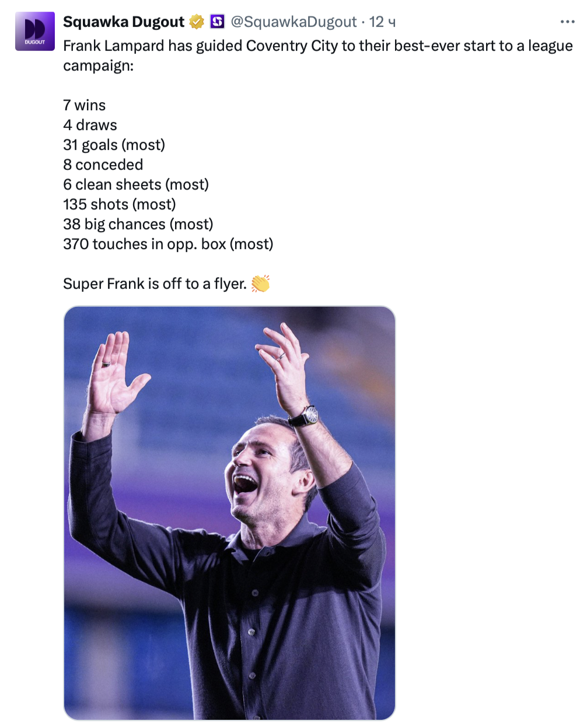Click the "6 clean sheets (most)" line

tap(135, 184)
